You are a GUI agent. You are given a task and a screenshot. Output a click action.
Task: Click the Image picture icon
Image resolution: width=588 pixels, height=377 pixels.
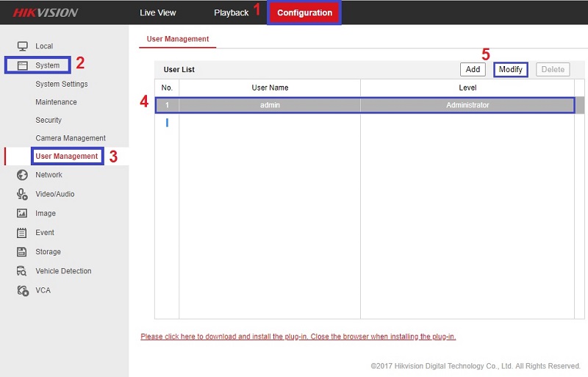click(22, 213)
